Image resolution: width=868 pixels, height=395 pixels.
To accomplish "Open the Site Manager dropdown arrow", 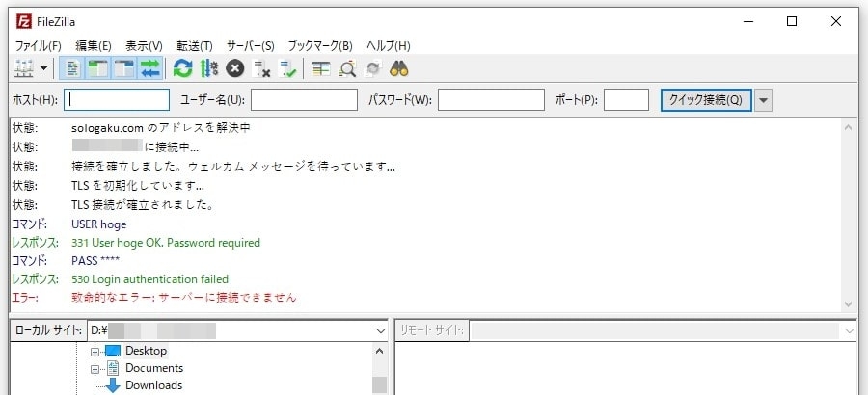I will [44, 68].
